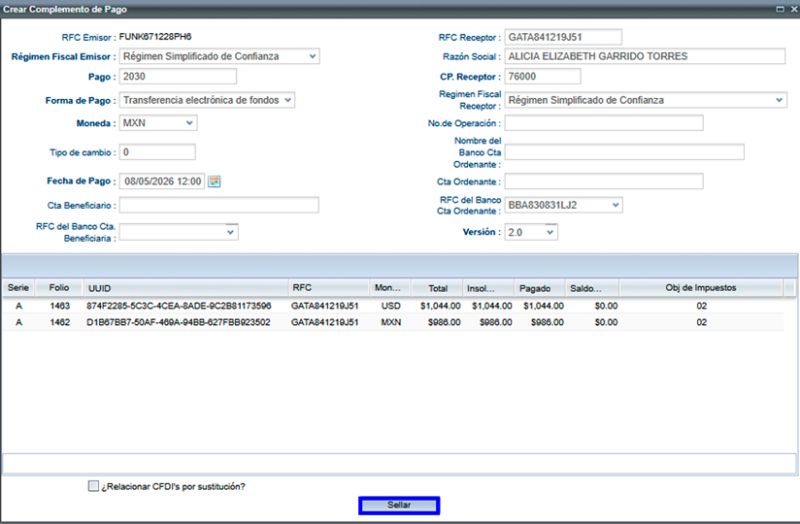800x524 pixels.
Task: Click the Insol... column header
Action: pos(488,288)
